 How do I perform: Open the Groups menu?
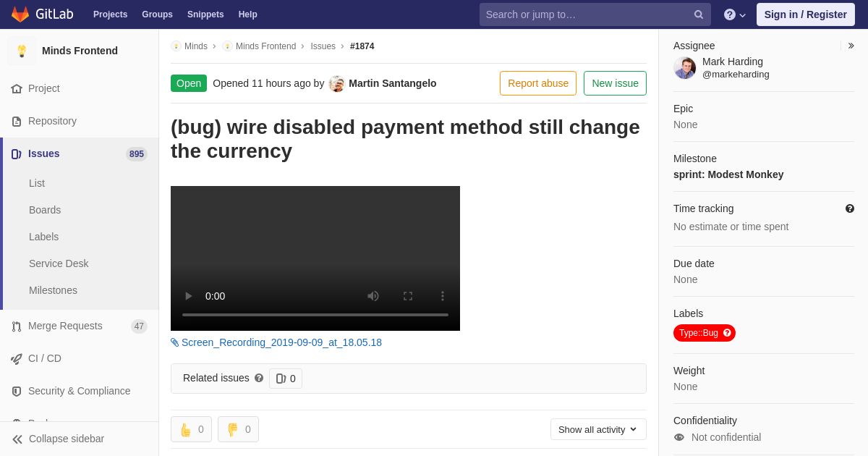point(157,14)
